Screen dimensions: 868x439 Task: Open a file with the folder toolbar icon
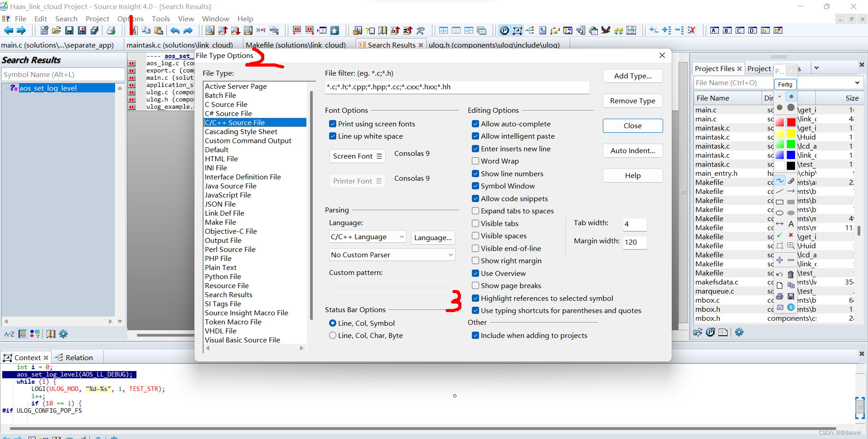tap(56, 30)
